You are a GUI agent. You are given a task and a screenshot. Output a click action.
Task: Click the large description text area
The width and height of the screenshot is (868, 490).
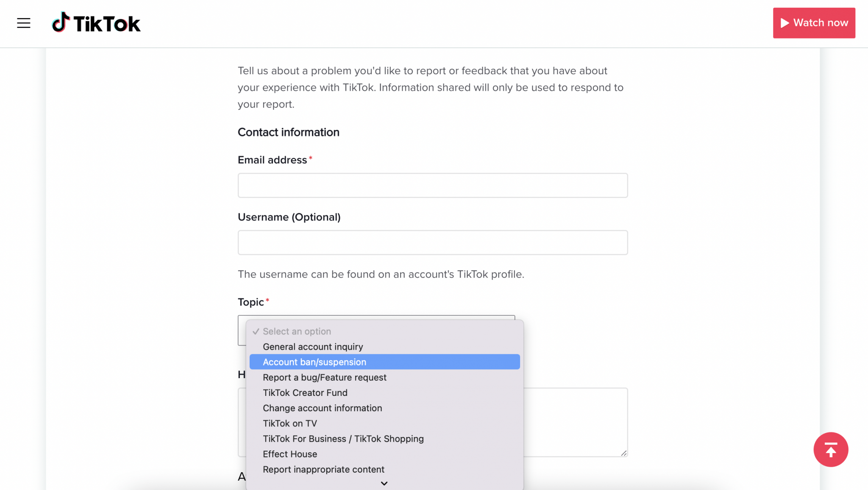coord(576,422)
